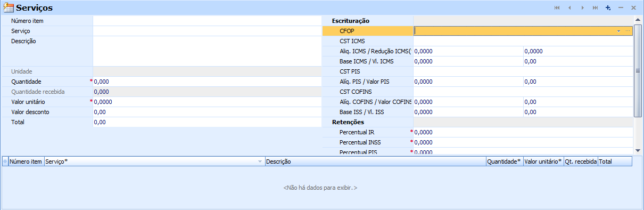Click the CST ICMS field
The width and height of the screenshot is (644, 210).
[523, 41]
